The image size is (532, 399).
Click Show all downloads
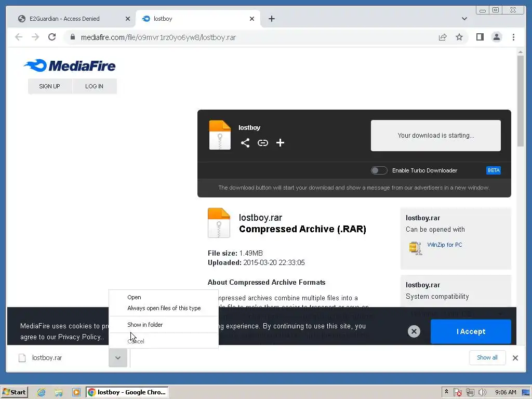pos(487,357)
